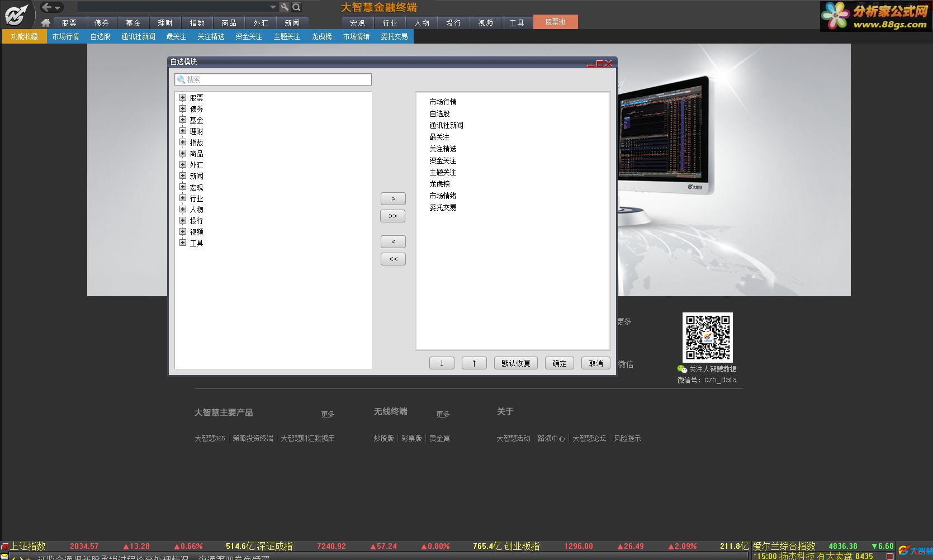Expand the 指数 tree node
The height and width of the screenshot is (560, 933).
pos(183,142)
